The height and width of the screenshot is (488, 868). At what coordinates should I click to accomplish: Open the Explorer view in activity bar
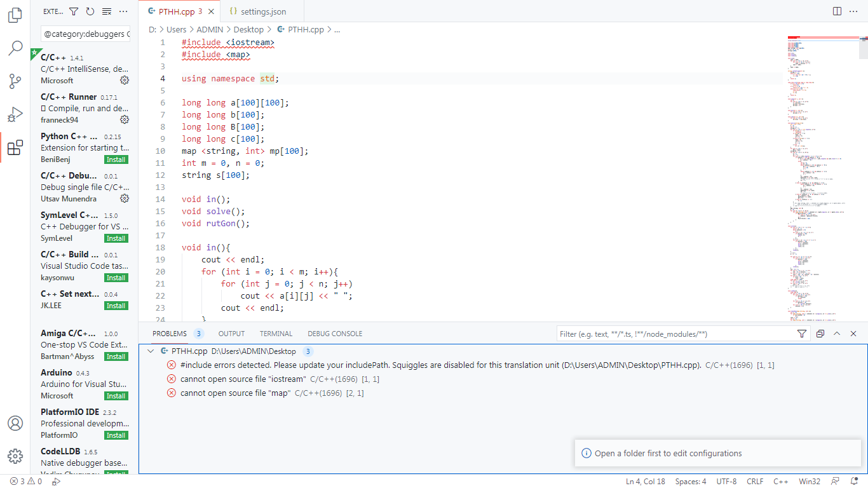15,15
